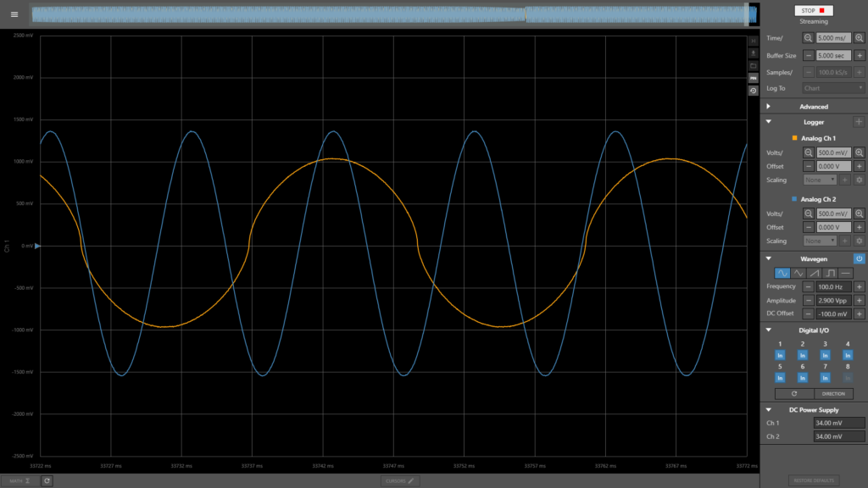Image resolution: width=868 pixels, height=488 pixels.
Task: Increase Analog Ch 2 Offset
Action: (x=860, y=227)
